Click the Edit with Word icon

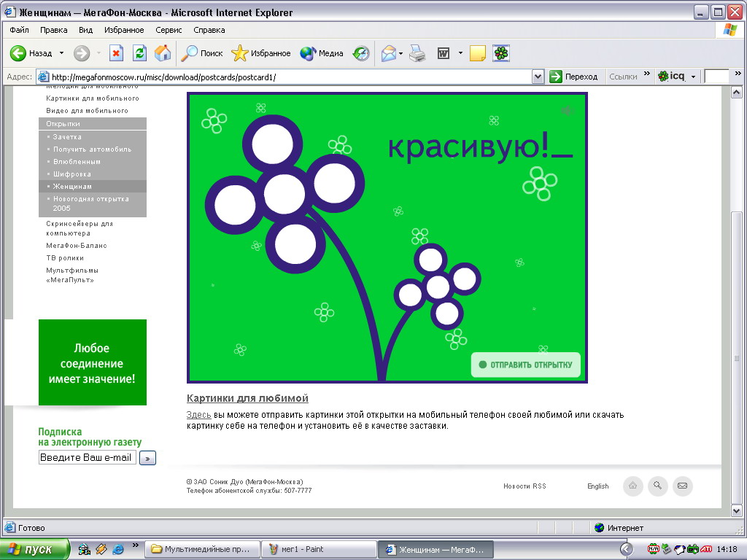[444, 53]
